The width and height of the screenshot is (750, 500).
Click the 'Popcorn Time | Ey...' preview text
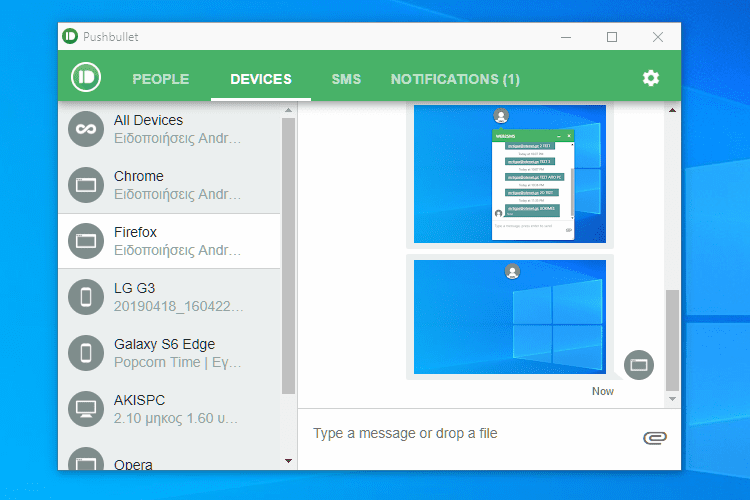pos(177,362)
